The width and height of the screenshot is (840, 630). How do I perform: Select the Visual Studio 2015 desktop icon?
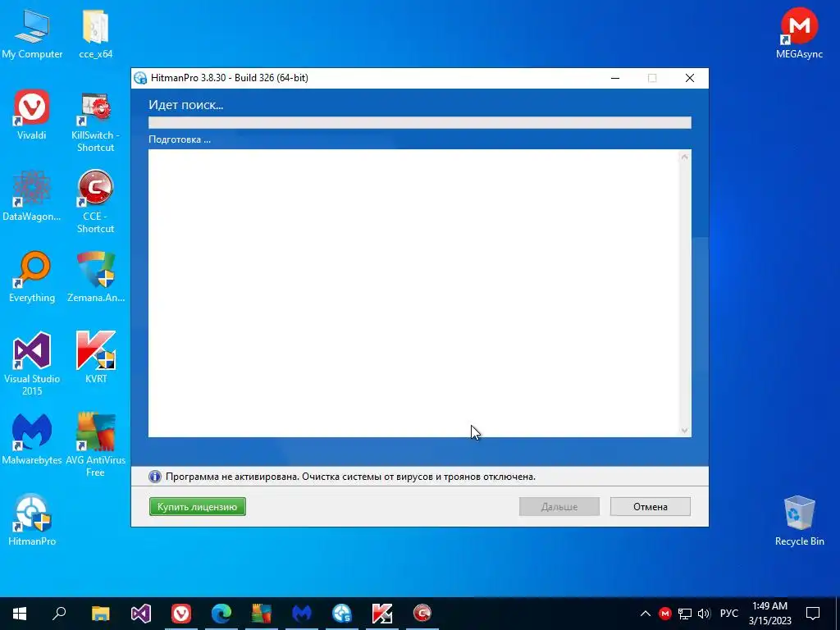(x=32, y=364)
